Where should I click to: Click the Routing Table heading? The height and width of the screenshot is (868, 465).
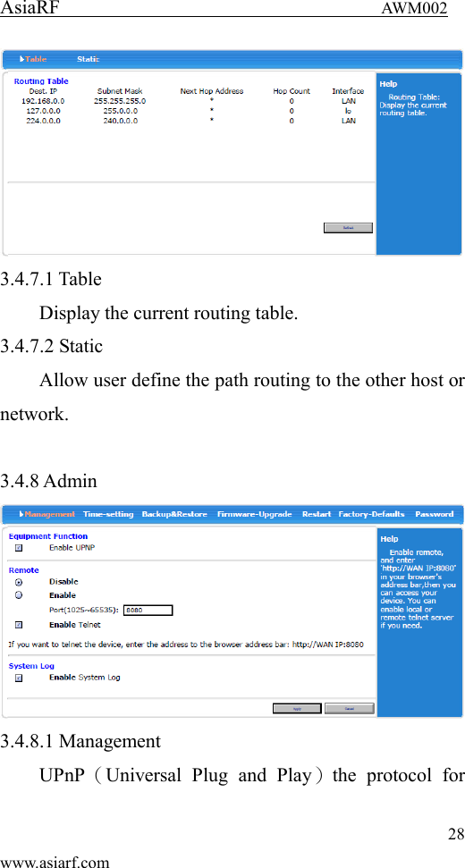pyautogui.click(x=41, y=80)
